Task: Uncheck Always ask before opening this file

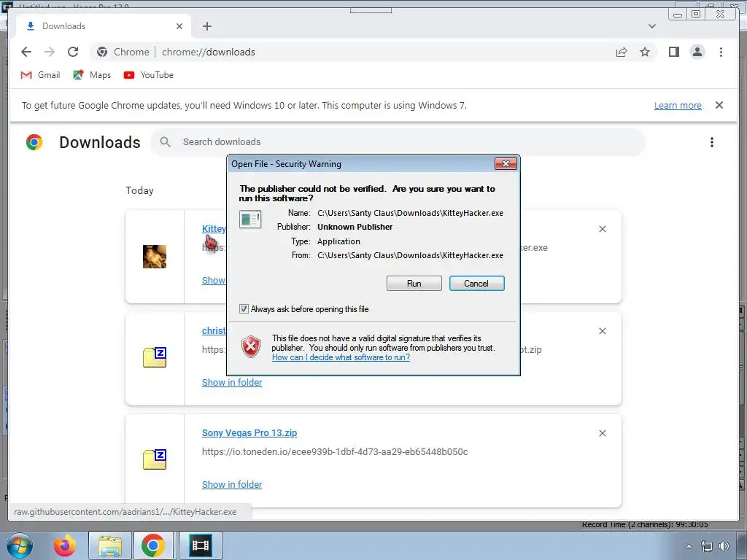Action: (x=244, y=309)
